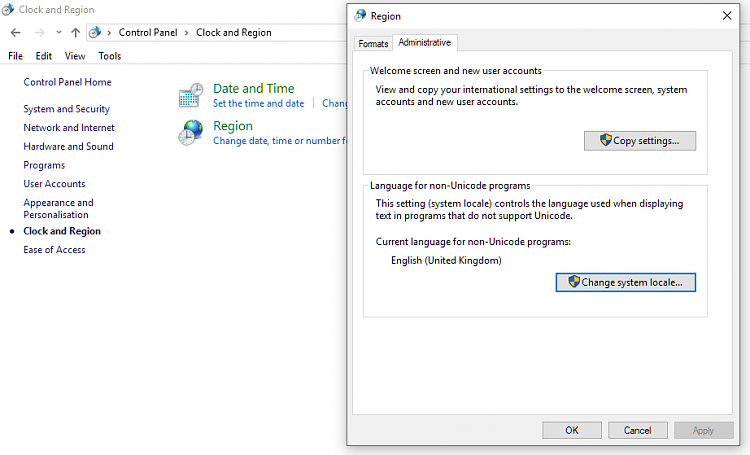Click the Copy settings button
The height and width of the screenshot is (455, 750).
point(640,141)
